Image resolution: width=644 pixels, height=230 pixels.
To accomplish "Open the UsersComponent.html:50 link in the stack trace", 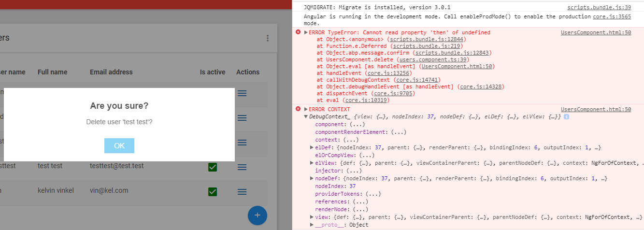I will [x=457, y=67].
